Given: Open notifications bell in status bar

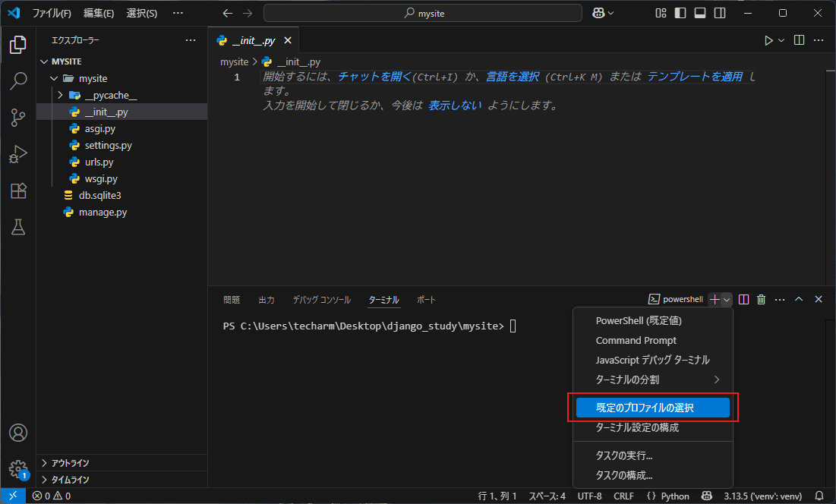Looking at the screenshot, I should [819, 496].
